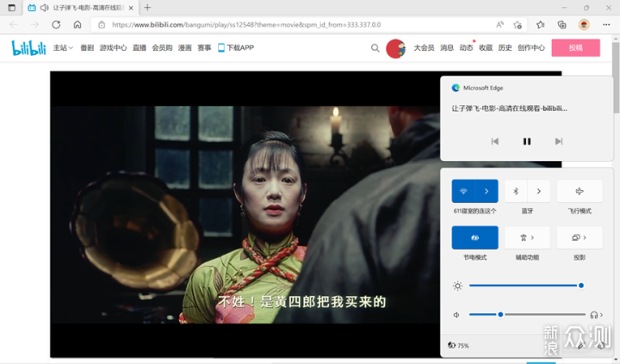Expand the Wi-Fi network list
The height and width of the screenshot is (364, 620).
(x=487, y=191)
